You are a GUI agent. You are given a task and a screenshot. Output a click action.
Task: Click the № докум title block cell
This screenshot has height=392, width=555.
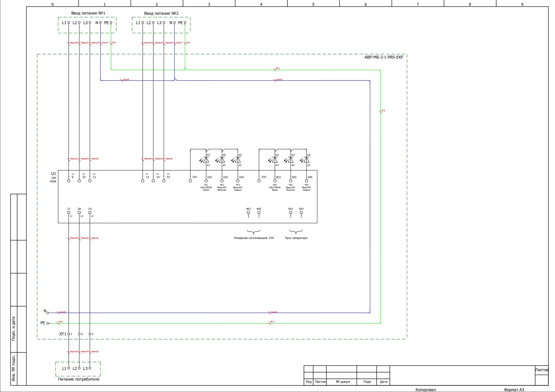(342, 382)
